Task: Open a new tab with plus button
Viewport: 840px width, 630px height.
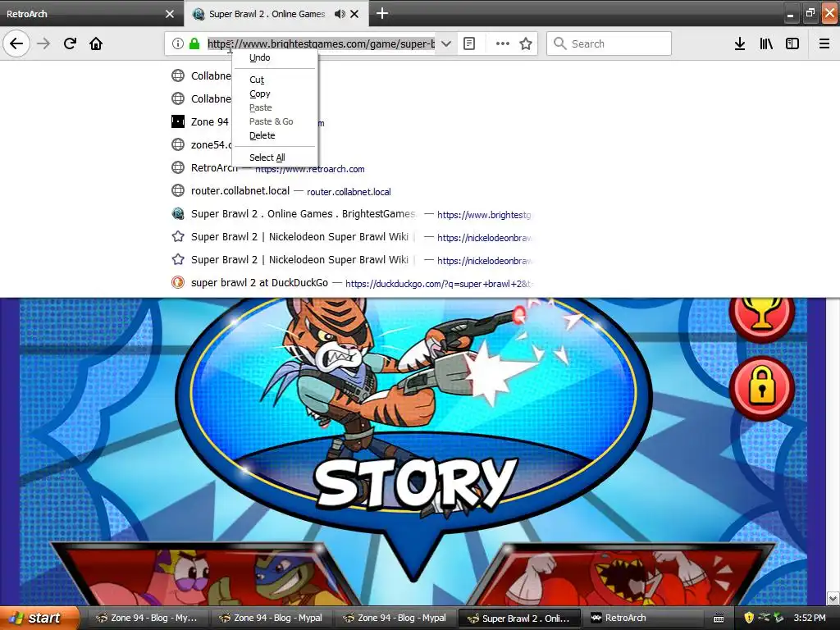Action: pos(382,13)
